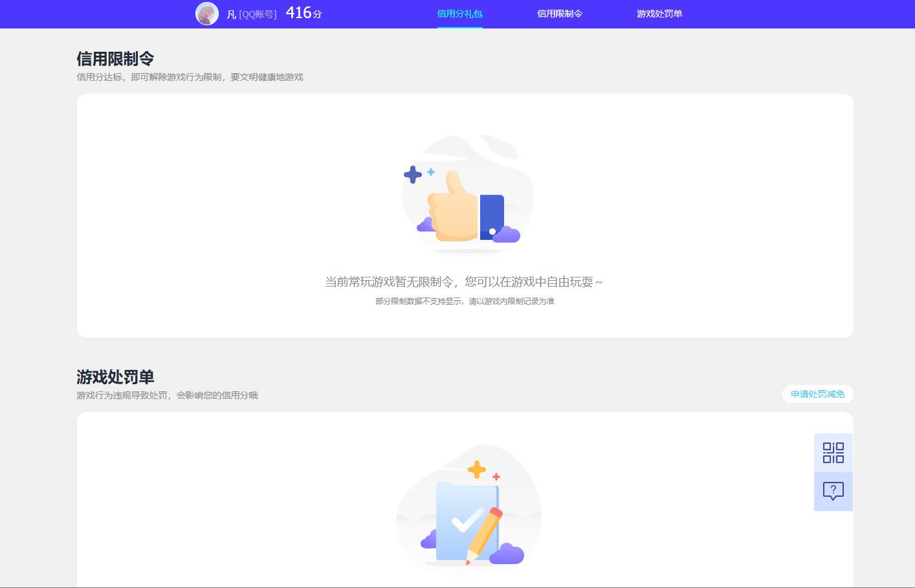
Task: Click the 申请处罚减免 button
Action: 818,394
